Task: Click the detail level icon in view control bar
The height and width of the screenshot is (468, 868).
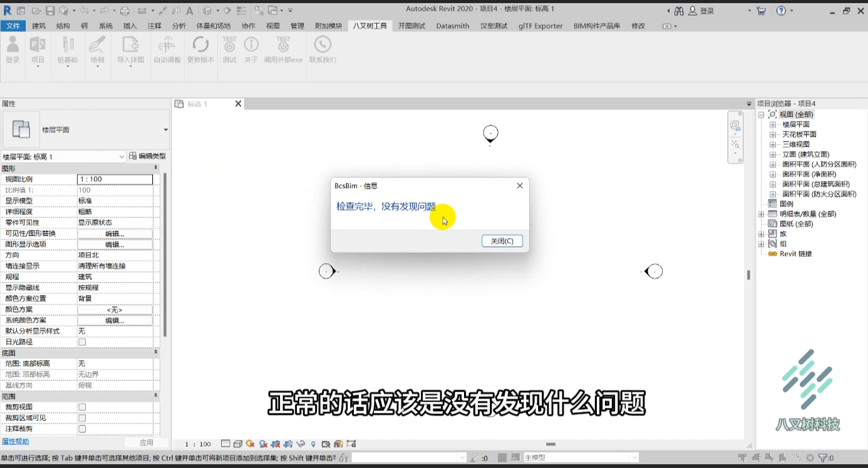Action: (x=226, y=444)
